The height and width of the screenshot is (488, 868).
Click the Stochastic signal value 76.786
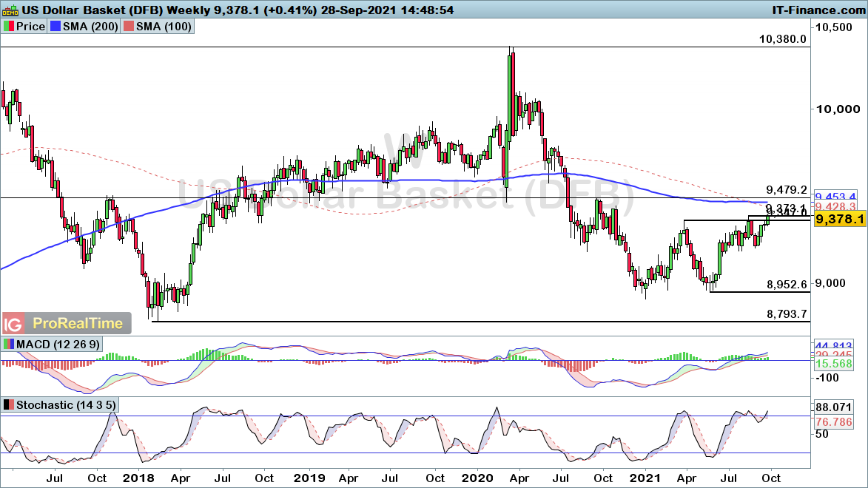tap(834, 422)
